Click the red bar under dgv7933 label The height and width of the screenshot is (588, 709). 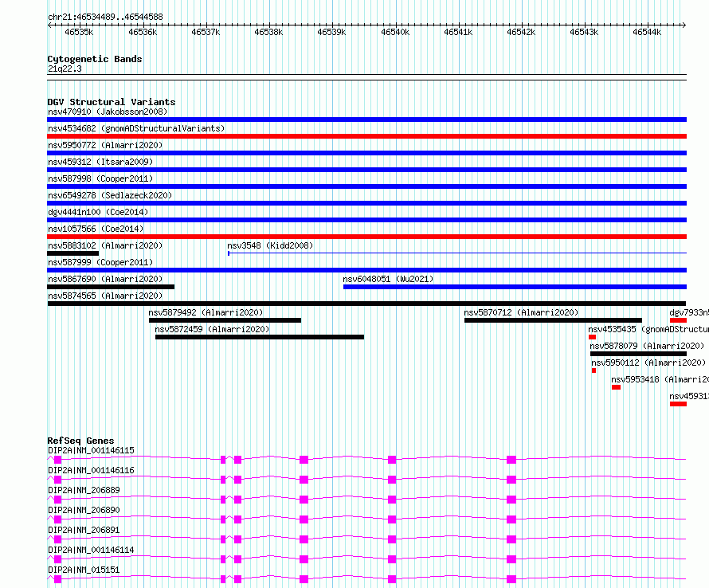tap(678, 320)
